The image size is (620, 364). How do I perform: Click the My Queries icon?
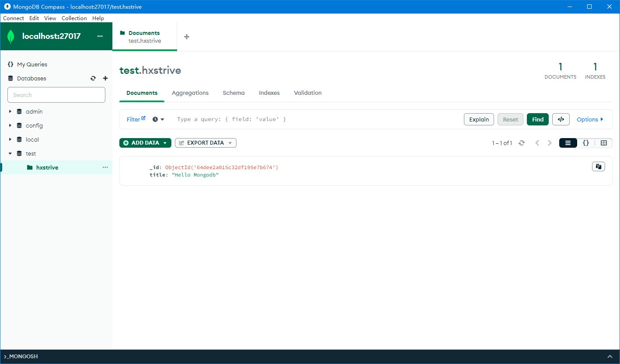pyautogui.click(x=10, y=64)
